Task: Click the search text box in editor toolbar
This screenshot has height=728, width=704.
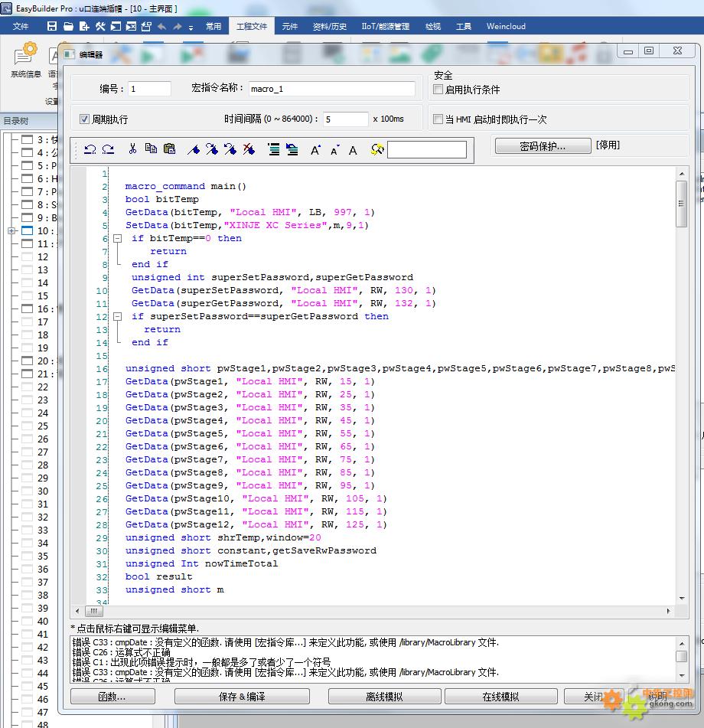Action: click(427, 149)
